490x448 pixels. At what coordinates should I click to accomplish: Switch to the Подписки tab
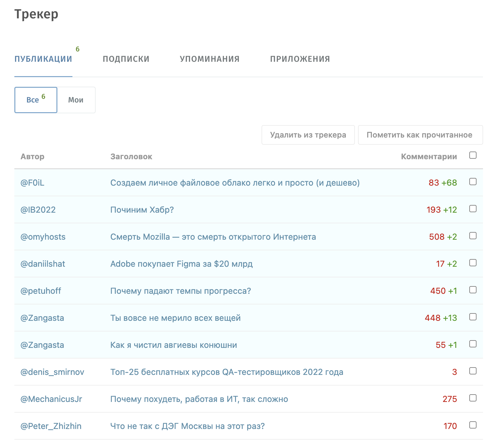tap(126, 59)
